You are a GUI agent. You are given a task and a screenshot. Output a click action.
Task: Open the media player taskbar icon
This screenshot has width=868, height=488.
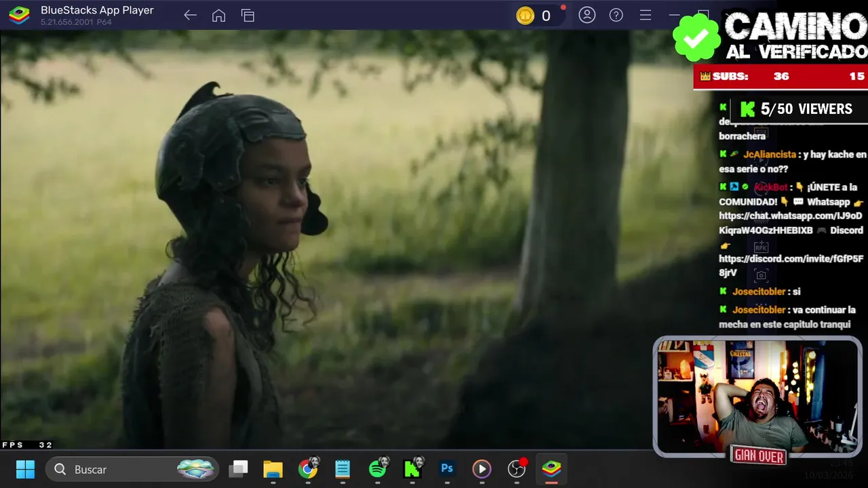point(481,469)
